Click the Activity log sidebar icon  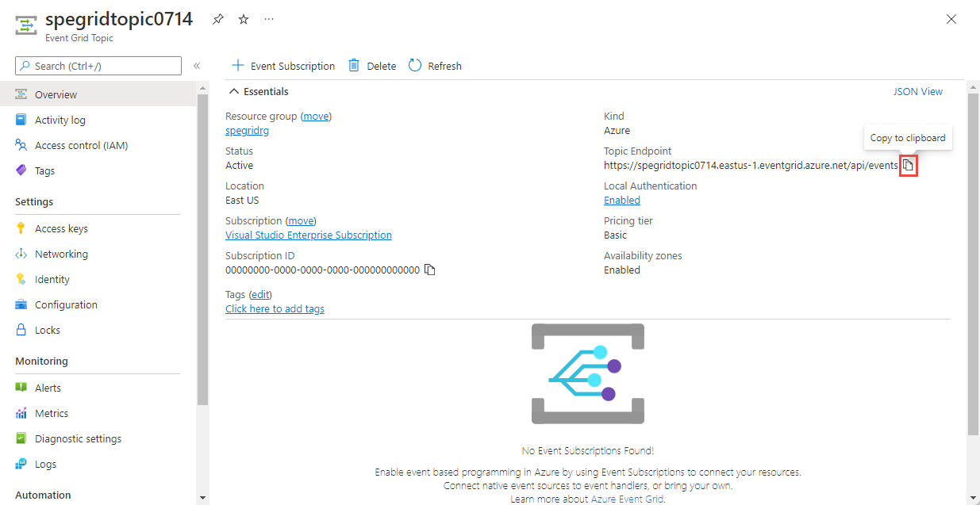[21, 120]
